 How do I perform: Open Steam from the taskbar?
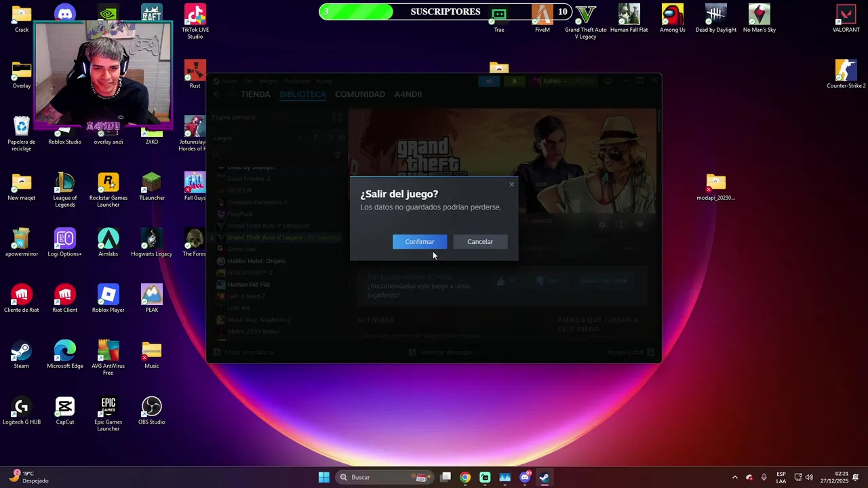pos(544,477)
